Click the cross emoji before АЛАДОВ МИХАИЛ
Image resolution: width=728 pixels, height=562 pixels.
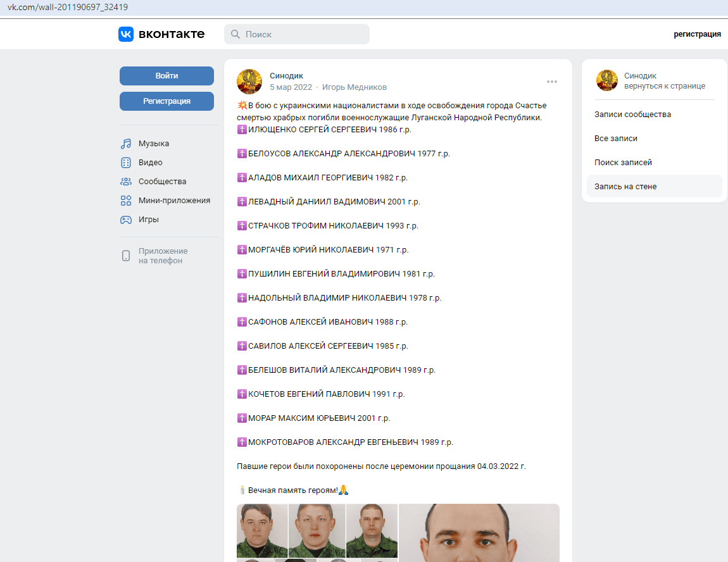242,177
